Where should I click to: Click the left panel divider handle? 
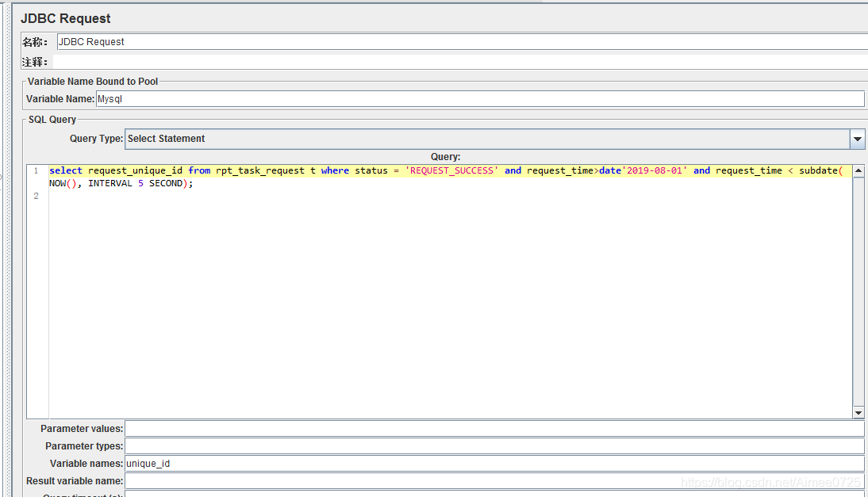(8, 249)
